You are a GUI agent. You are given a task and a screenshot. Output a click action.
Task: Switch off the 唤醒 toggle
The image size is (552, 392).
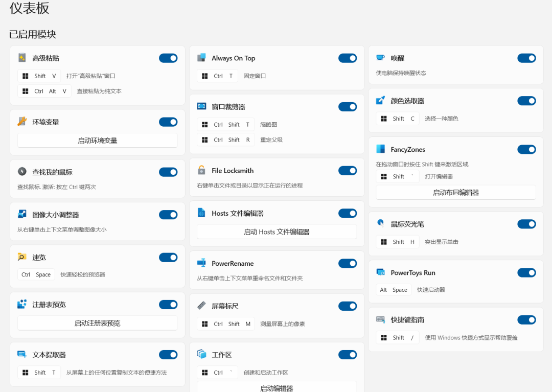pos(526,58)
